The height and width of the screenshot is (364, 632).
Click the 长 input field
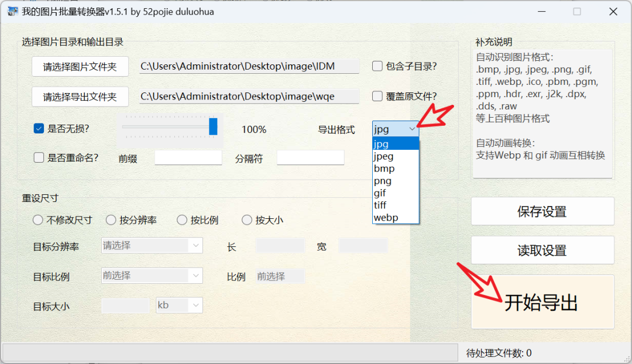280,245
